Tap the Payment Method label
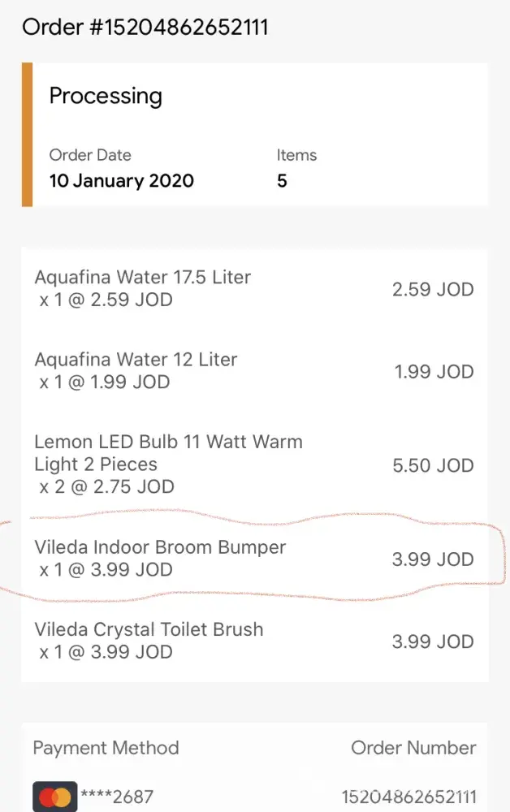Screen dimensions: 510x812 [106, 748]
